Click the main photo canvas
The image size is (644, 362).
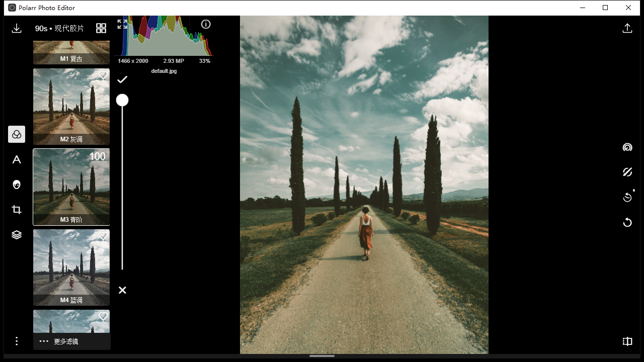point(364,185)
